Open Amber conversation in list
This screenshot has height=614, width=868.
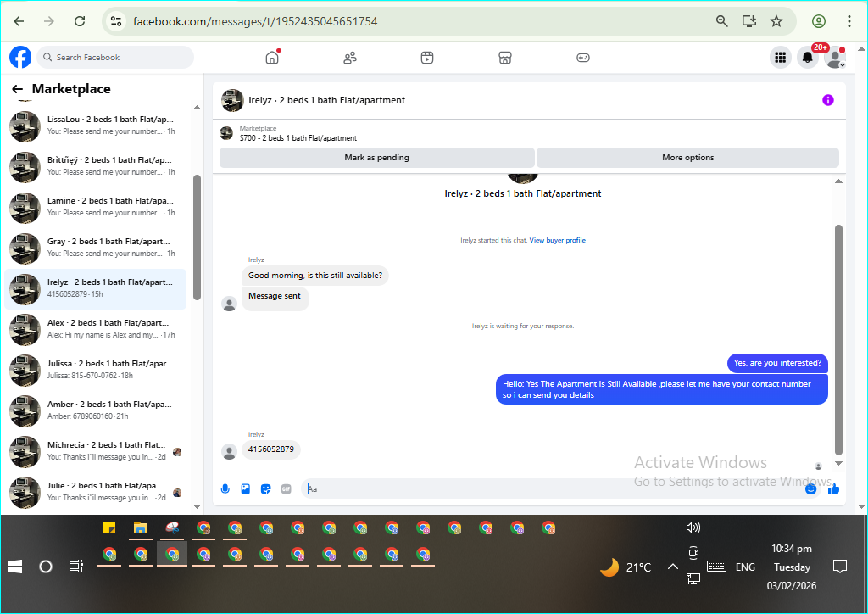click(x=95, y=410)
